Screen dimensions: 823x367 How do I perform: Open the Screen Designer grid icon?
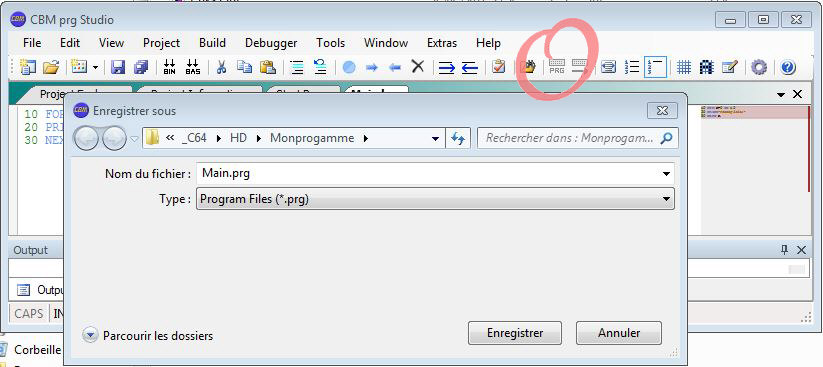[683, 67]
